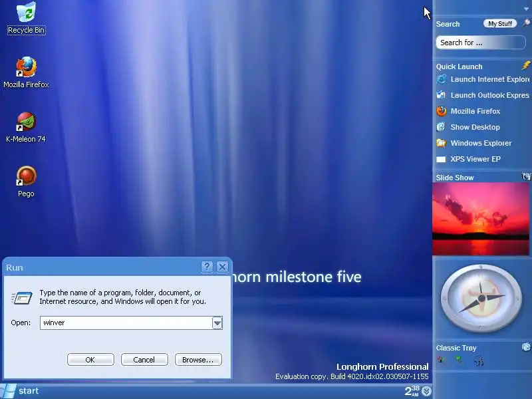Click the Windows flag on start button
This screenshot has height=399, width=532.
pos(8,391)
